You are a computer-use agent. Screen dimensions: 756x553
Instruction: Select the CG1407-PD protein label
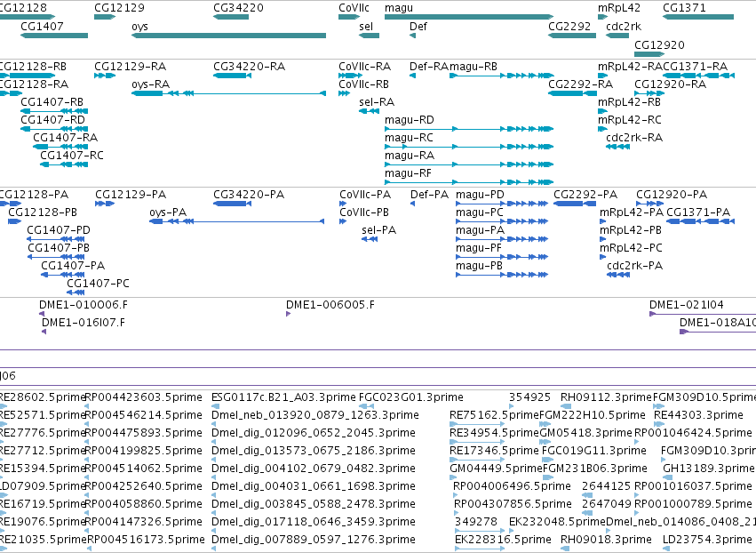point(59,230)
